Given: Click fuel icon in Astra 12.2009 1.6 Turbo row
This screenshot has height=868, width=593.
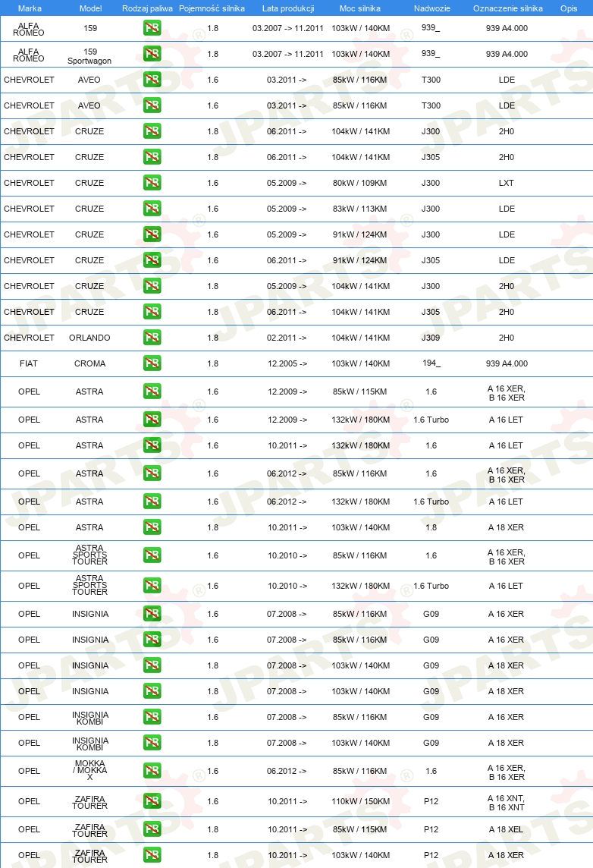Looking at the screenshot, I should (152, 420).
